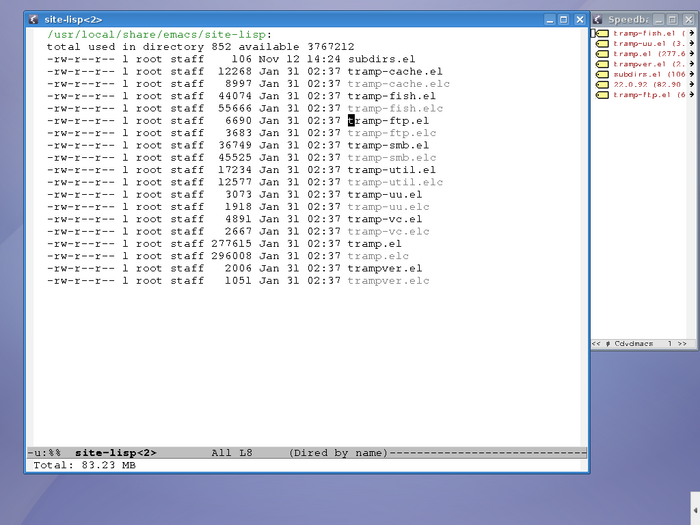Click the << button in Speedbar mode line
This screenshot has width=700, height=525.
pyautogui.click(x=596, y=343)
